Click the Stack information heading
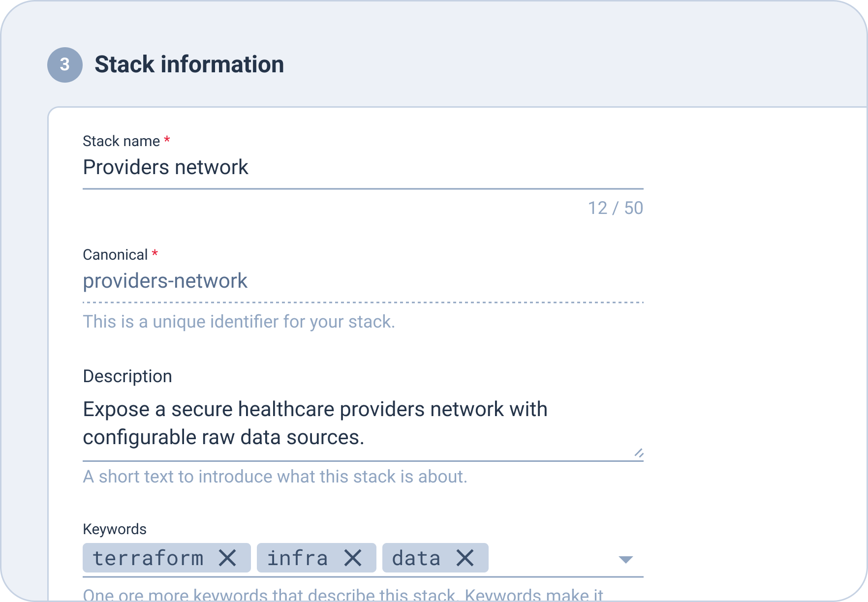Image resolution: width=868 pixels, height=602 pixels. click(x=189, y=64)
